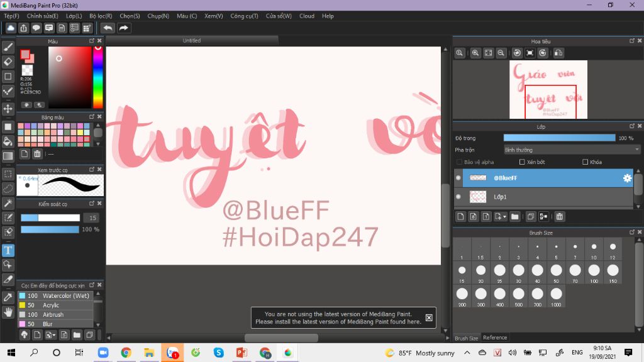
Task: Create a new layer in Layer panel
Action: [460, 216]
